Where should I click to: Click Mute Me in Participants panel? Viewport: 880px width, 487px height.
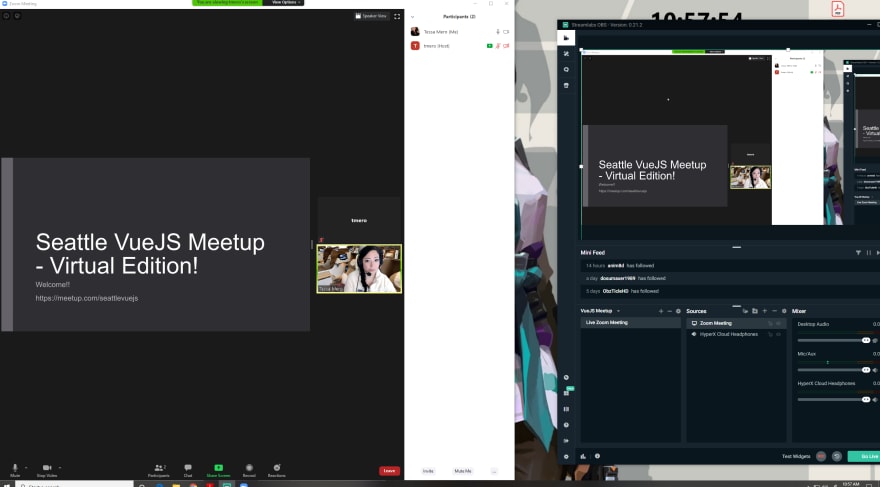(x=463, y=471)
